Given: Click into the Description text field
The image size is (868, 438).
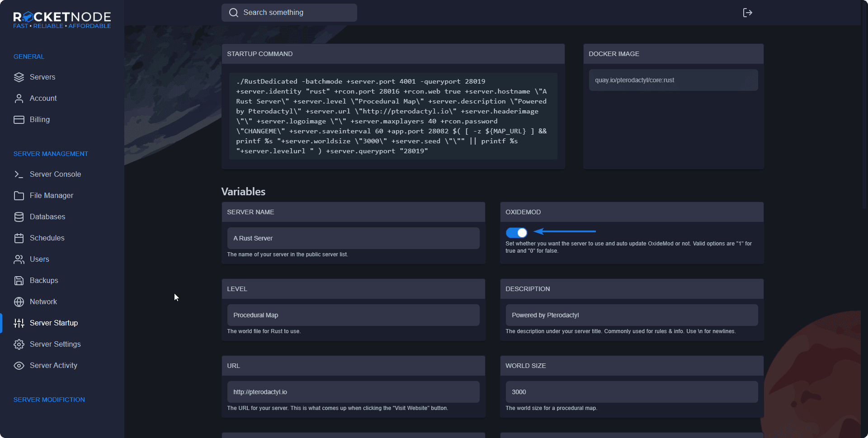Looking at the screenshot, I should click(x=631, y=315).
